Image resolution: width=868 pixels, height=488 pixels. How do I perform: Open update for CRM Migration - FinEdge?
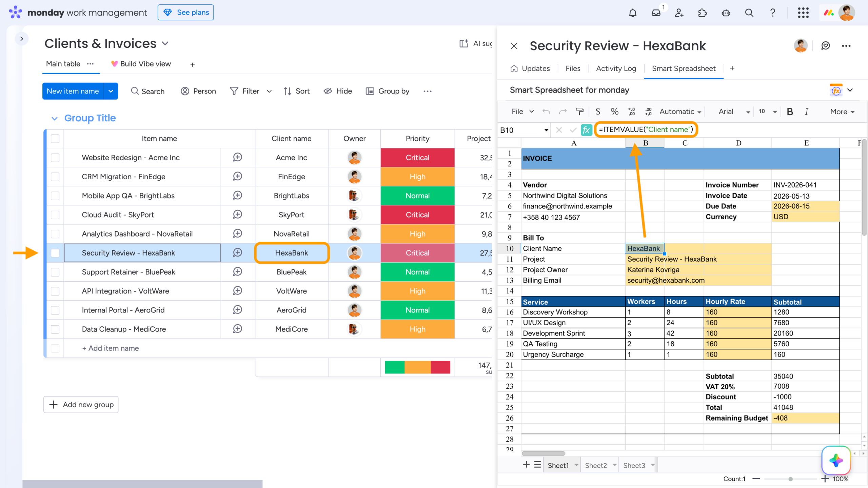[x=238, y=176]
